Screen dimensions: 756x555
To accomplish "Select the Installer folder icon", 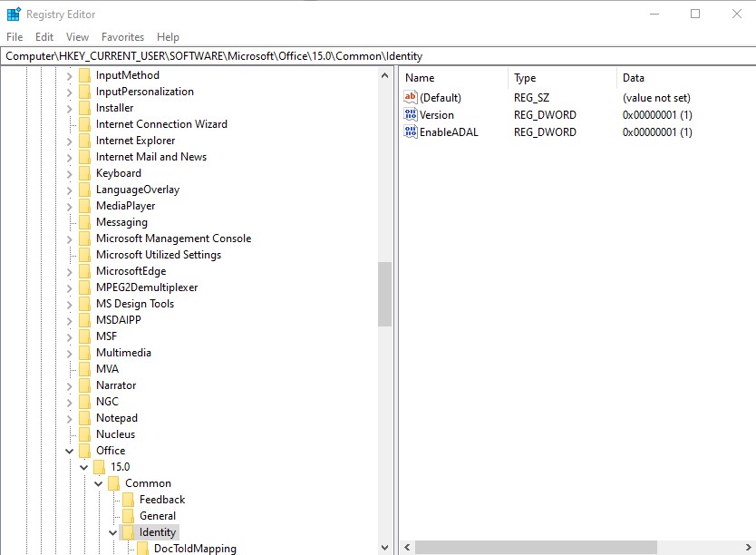I will pos(84,108).
